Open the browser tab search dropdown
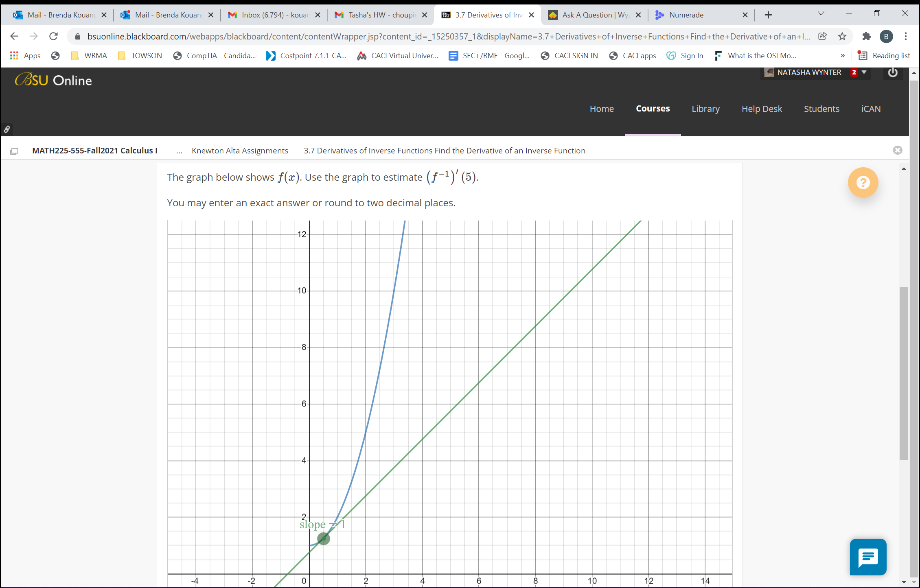The image size is (920, 588). [x=820, y=13]
